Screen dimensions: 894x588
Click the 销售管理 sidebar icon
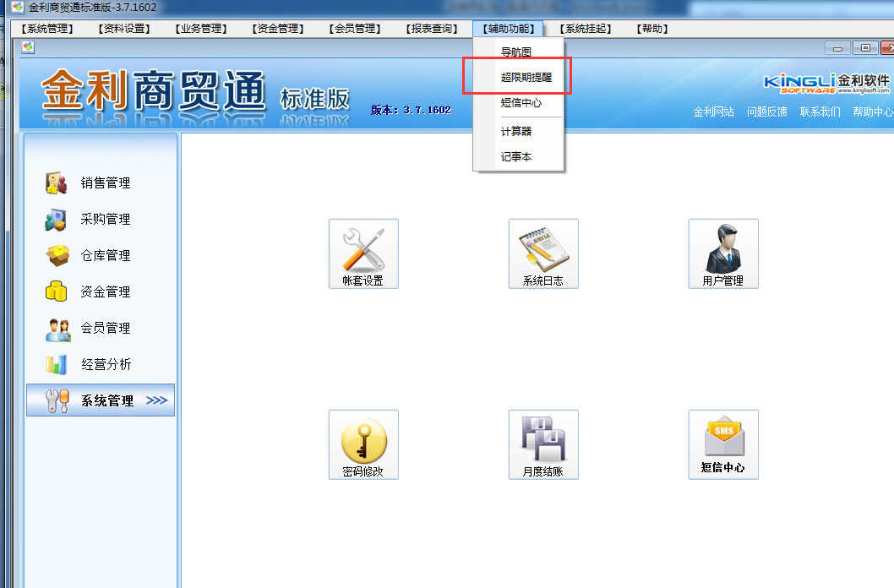(57, 182)
